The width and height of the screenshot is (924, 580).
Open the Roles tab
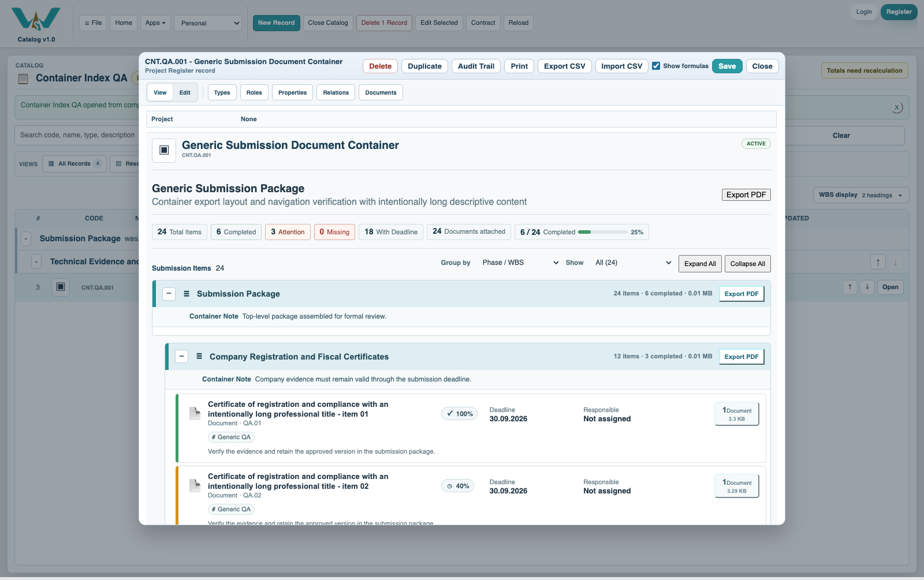254,92
